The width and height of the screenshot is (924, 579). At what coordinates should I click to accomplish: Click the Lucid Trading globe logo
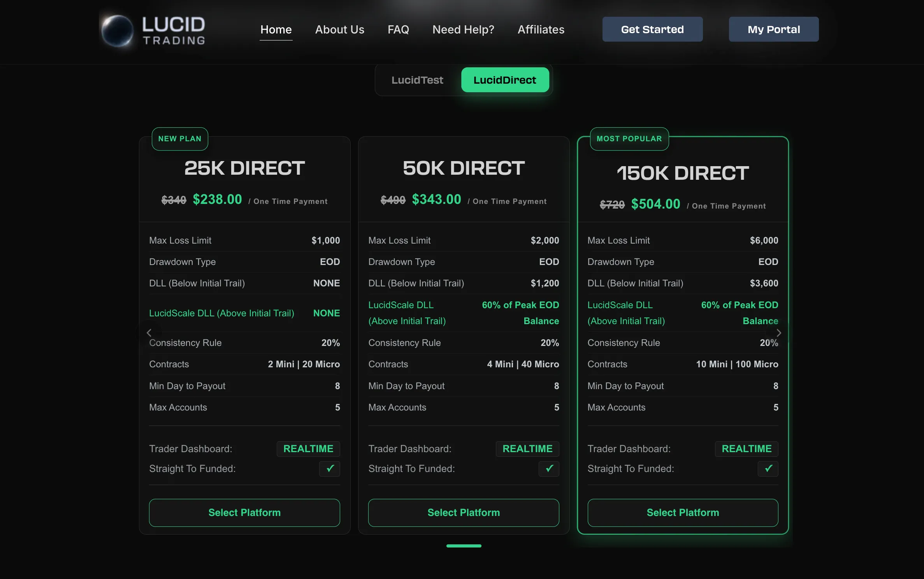[117, 30]
